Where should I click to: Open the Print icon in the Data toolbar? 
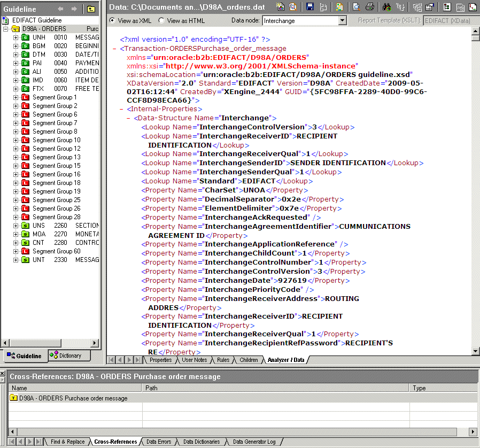pyautogui.click(x=371, y=6)
